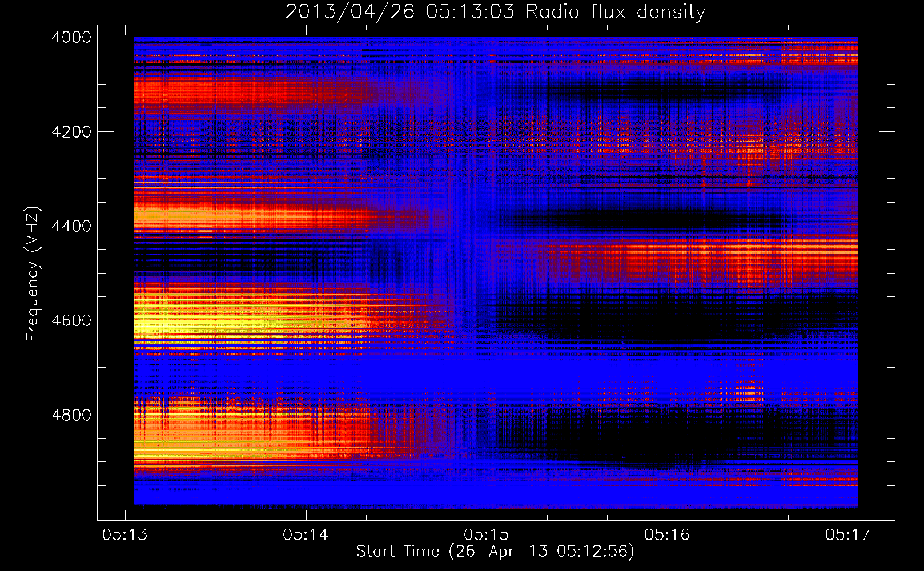Select the 4400 frequency tick label
This screenshot has width=924, height=571.
point(71,226)
